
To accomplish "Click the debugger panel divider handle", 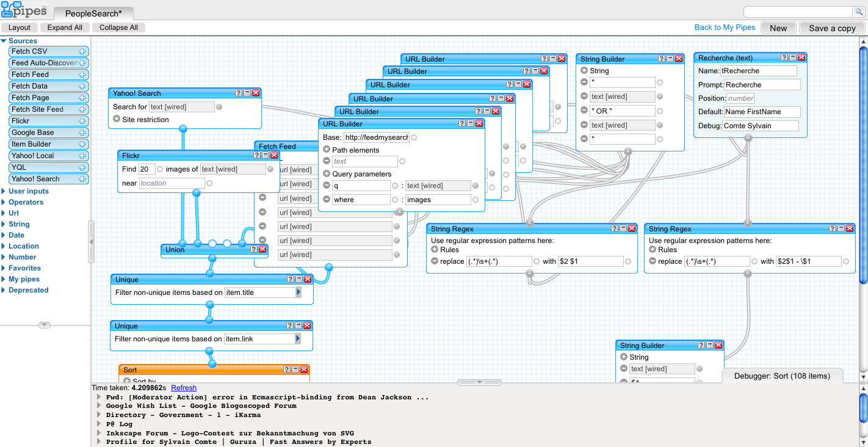I will click(479, 382).
